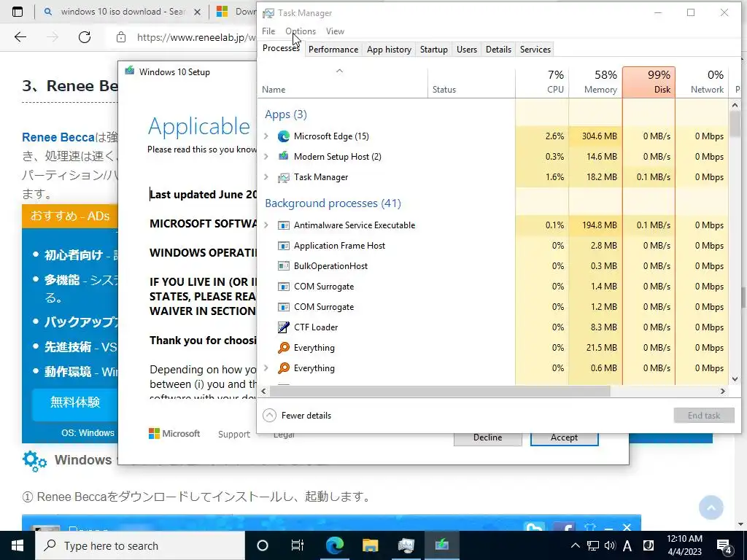Open Microsoft Edge from taskbar
The height and width of the screenshot is (560, 747).
[x=334, y=545]
